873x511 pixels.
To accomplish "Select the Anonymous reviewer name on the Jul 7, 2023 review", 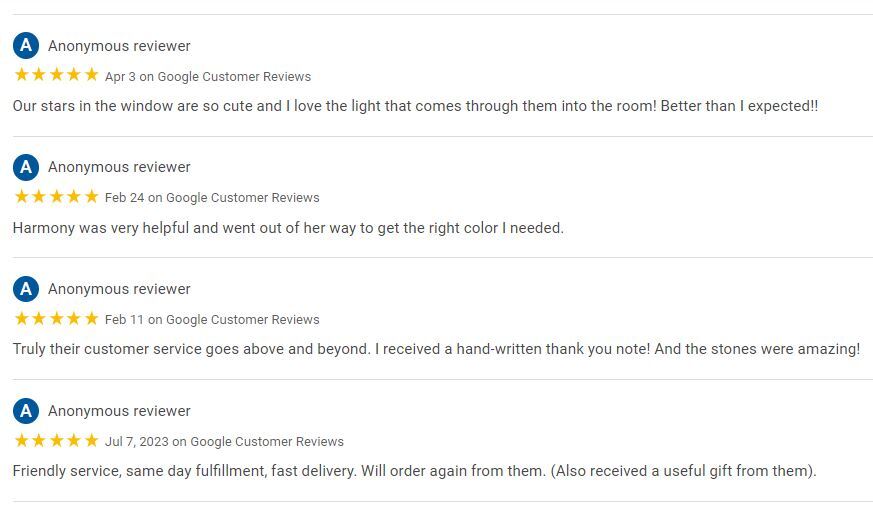I will (x=119, y=411).
